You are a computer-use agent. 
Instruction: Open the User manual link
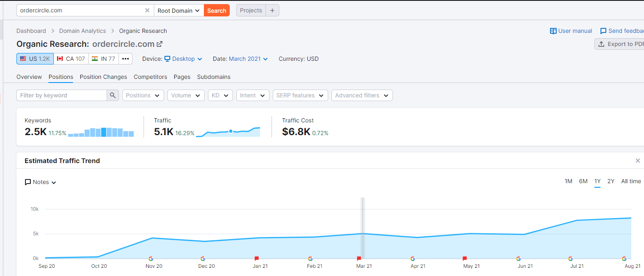point(571,31)
